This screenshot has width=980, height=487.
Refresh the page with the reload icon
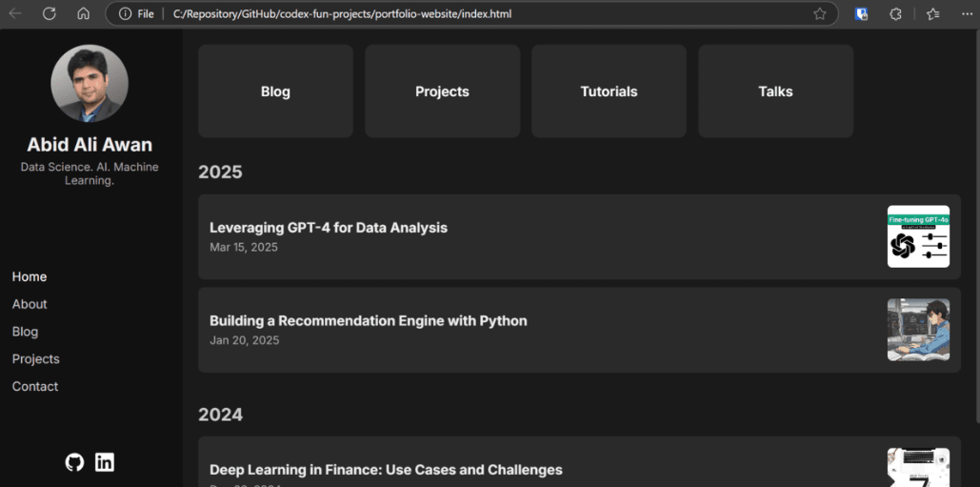point(50,13)
